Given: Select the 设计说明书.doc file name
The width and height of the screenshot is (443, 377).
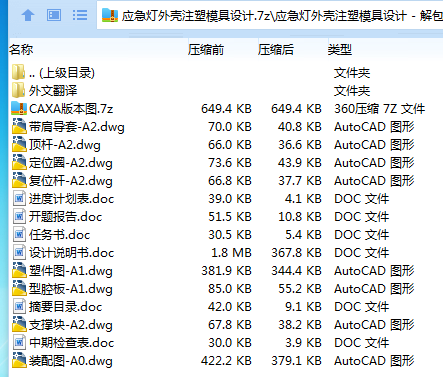Looking at the screenshot, I should point(71,253).
